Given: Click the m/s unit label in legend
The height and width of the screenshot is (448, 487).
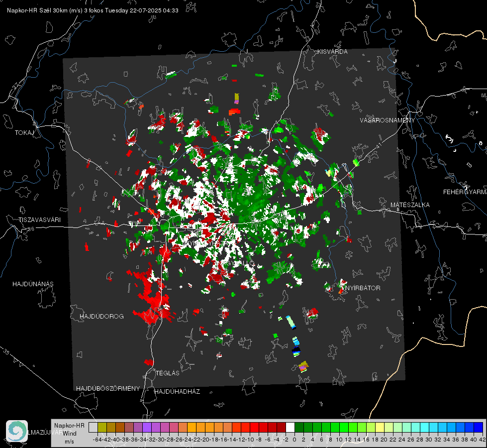Looking at the screenshot, I should coord(69,441).
